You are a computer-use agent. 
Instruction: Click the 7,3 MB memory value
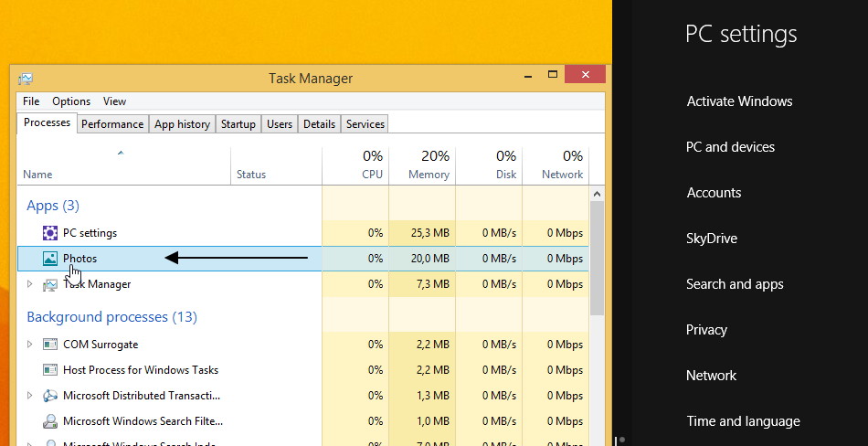tap(432, 284)
